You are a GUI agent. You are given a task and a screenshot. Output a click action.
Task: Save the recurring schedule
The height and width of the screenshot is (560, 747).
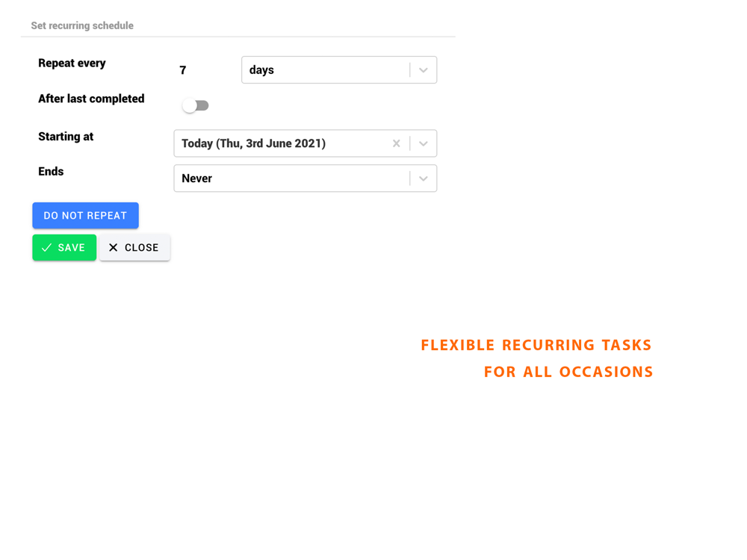pos(64,248)
